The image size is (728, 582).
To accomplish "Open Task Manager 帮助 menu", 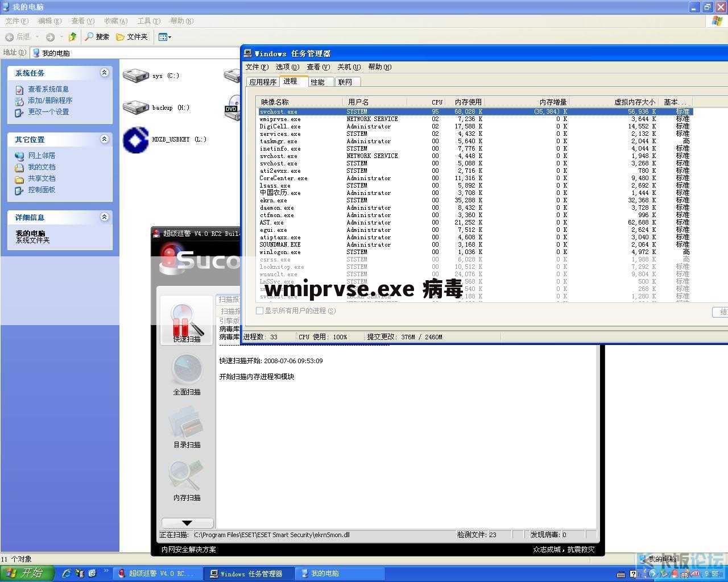I will click(379, 67).
